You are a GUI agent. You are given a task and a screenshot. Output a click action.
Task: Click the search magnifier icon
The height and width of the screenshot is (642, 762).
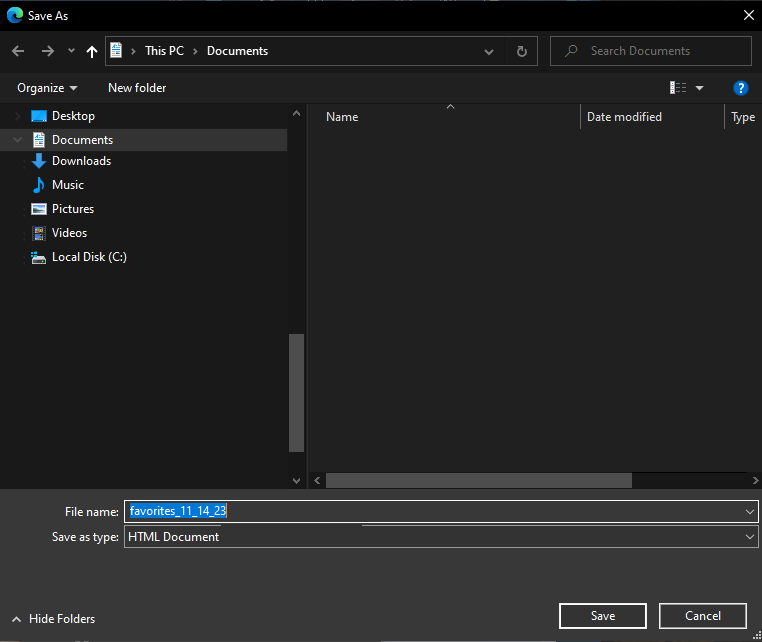point(572,51)
